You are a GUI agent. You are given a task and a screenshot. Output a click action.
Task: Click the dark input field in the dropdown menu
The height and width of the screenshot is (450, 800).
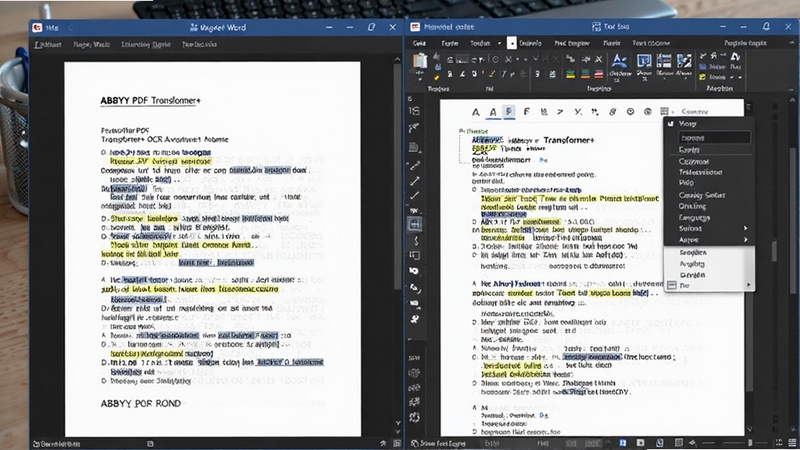click(x=714, y=137)
